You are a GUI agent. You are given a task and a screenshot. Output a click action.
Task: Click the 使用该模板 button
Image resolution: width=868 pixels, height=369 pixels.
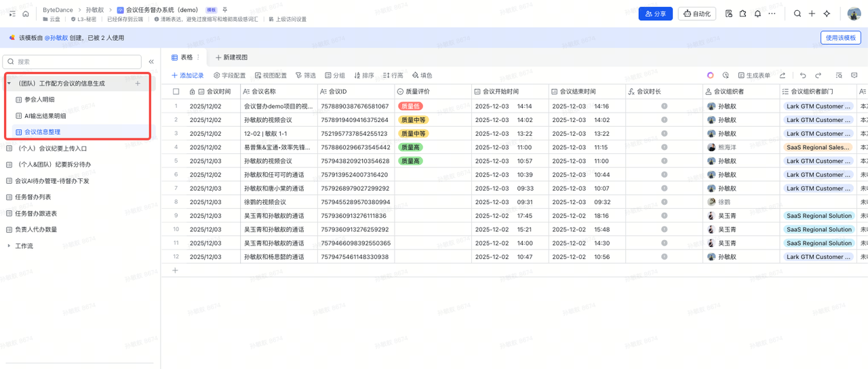(x=840, y=38)
